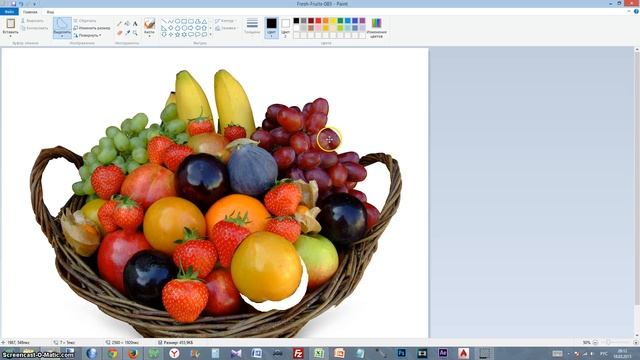
Task: Select the Fill with color bucket tool
Action: 127,24
